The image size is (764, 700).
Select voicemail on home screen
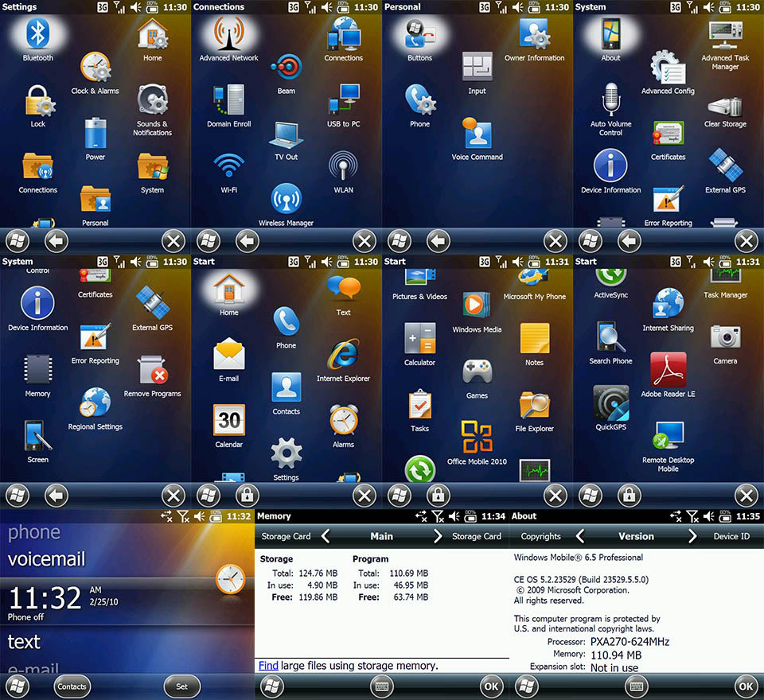(x=47, y=559)
